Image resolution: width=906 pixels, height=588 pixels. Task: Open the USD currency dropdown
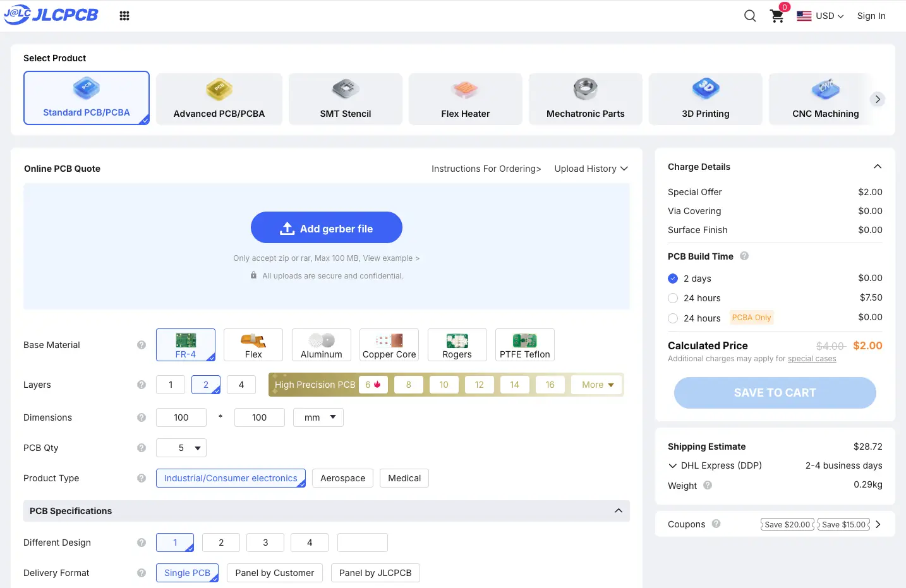pyautogui.click(x=820, y=16)
